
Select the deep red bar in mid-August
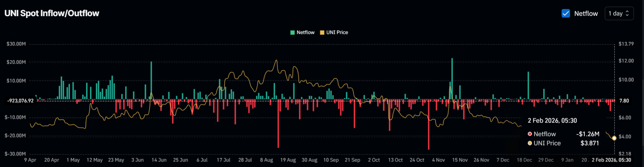(278, 124)
